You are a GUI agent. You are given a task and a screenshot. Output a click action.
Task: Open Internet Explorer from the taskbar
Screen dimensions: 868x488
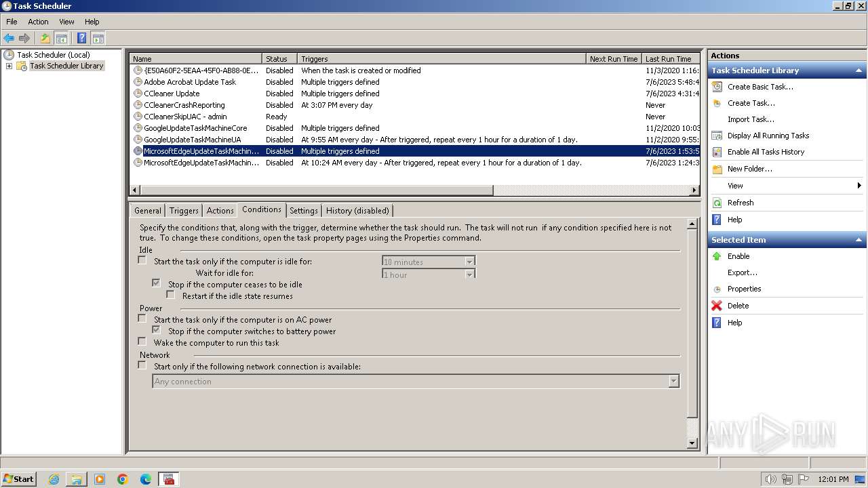(x=54, y=479)
